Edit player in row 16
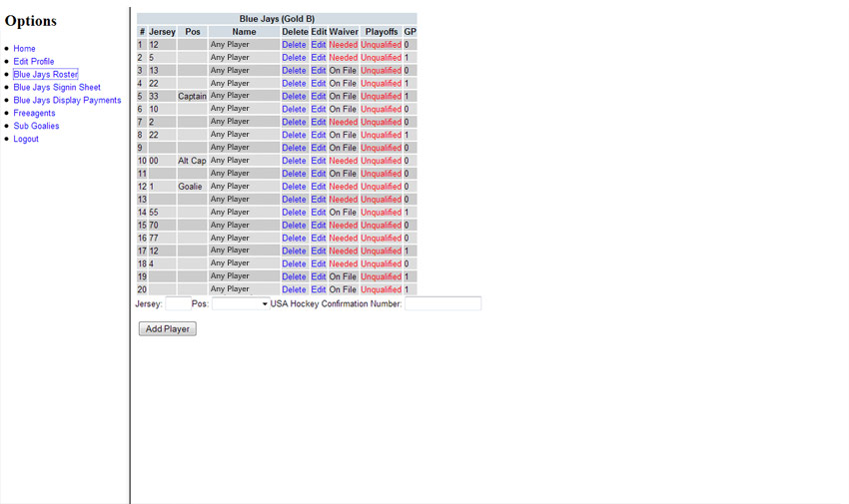The height and width of the screenshot is (504, 849). [x=319, y=238]
